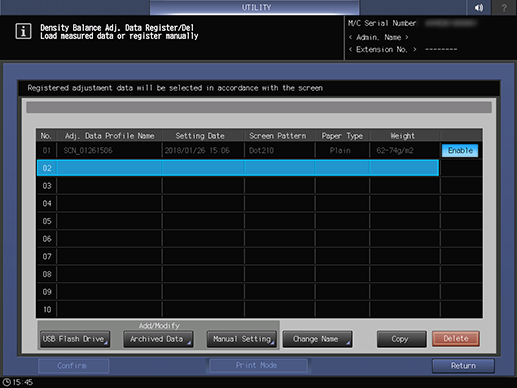Select empty row 05
Image resolution: width=517 pixels, height=388 pixels.
point(238,221)
